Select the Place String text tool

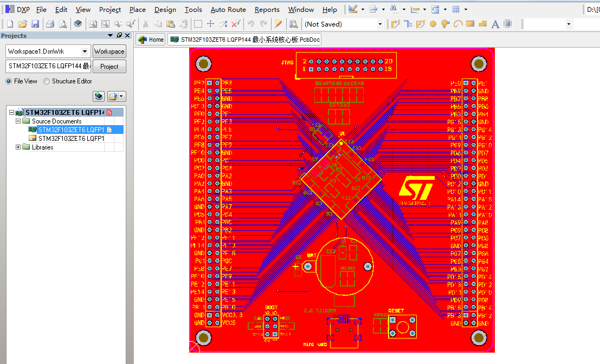point(495,24)
